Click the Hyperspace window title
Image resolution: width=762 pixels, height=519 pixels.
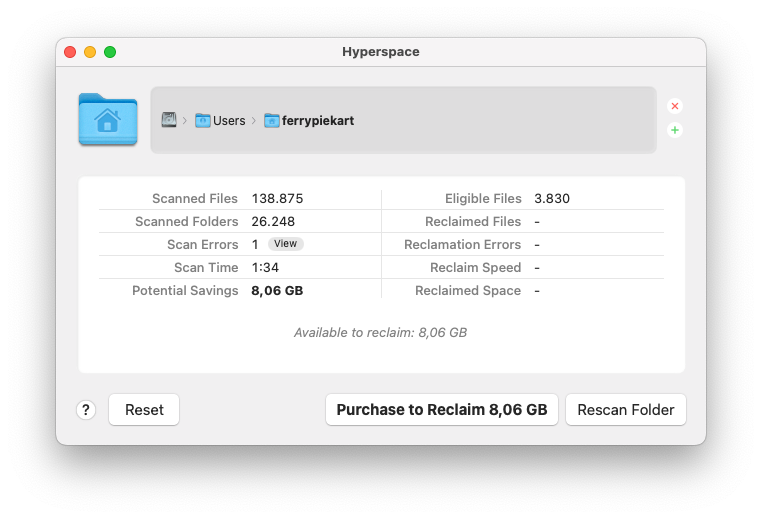tap(381, 52)
